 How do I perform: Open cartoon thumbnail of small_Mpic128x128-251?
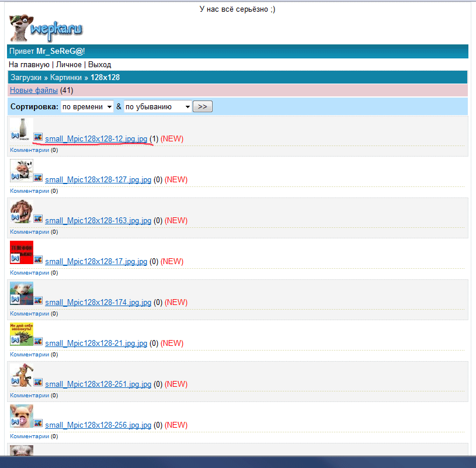(x=21, y=375)
